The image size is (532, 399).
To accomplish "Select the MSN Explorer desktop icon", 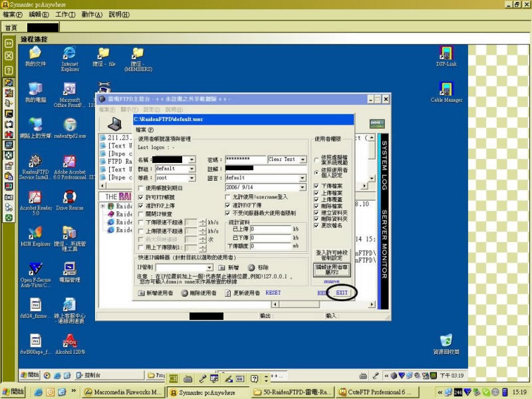I will 35,236.
